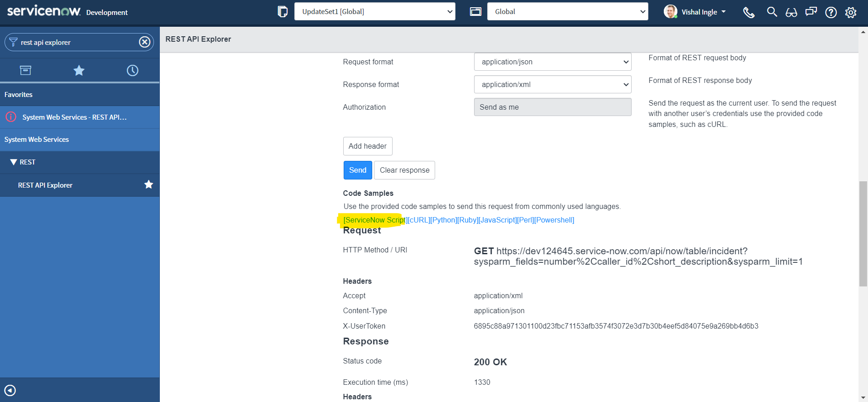
Task: Toggle favorite star for REST API Explorer
Action: click(149, 184)
